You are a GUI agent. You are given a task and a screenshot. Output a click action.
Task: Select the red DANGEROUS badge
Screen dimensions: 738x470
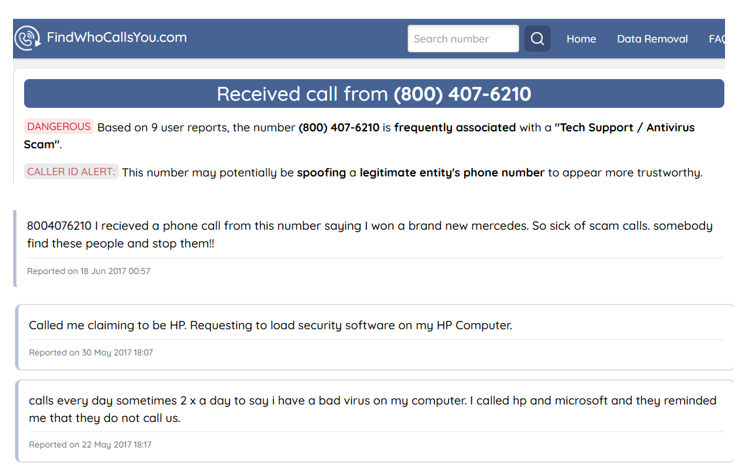pyautogui.click(x=58, y=127)
